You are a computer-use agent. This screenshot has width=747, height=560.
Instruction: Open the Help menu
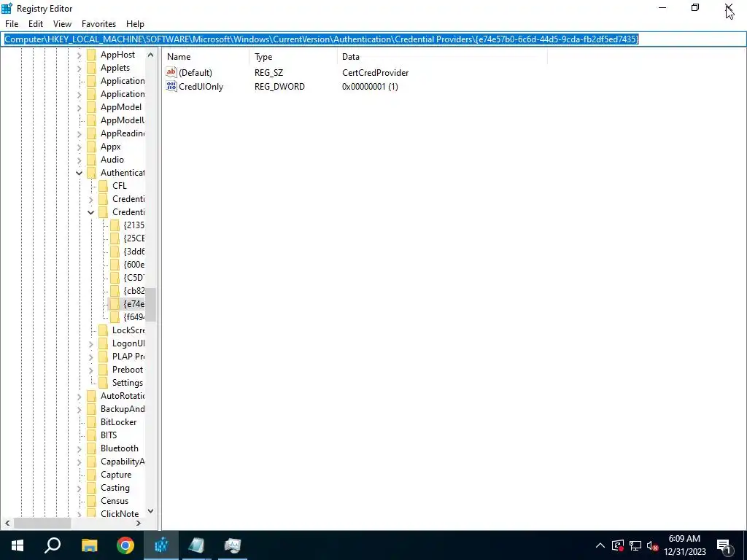coord(135,24)
